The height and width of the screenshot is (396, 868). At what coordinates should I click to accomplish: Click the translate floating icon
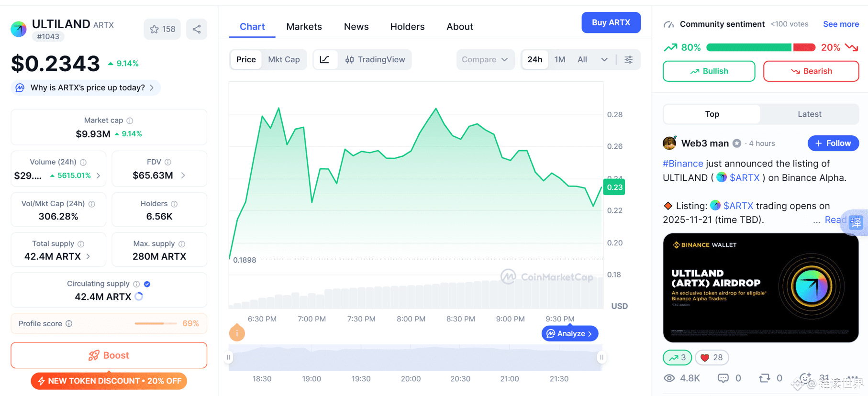click(856, 222)
